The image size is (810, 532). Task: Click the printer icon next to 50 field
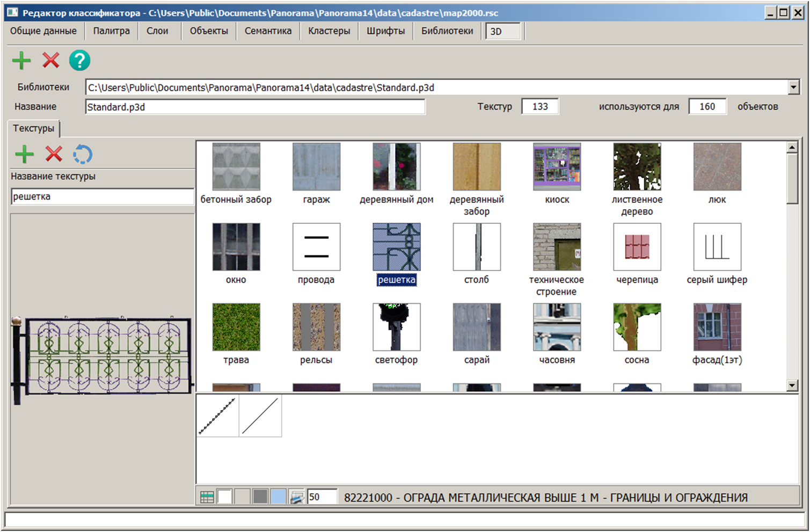click(x=297, y=497)
